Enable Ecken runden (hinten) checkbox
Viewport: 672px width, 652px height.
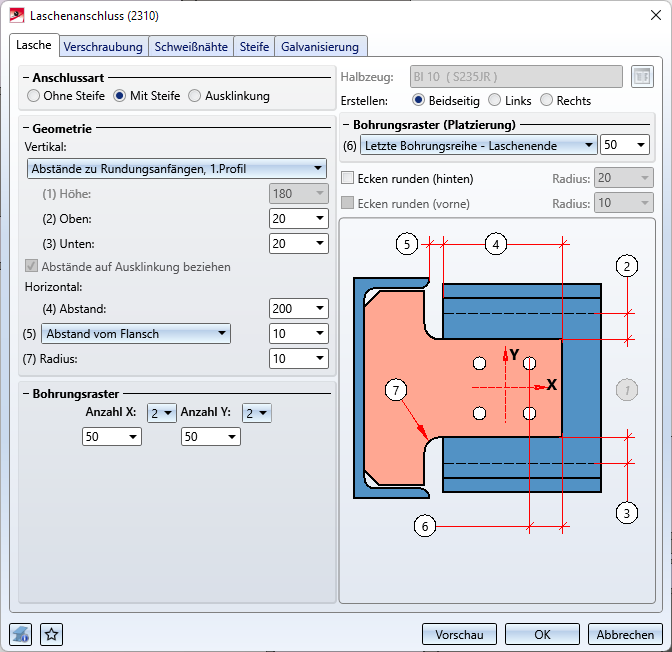pos(348,178)
